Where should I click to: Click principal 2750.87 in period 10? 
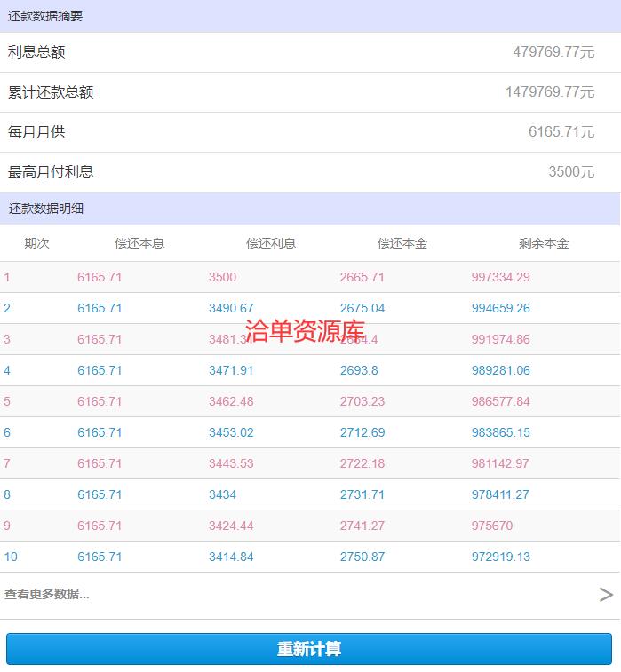click(x=362, y=557)
